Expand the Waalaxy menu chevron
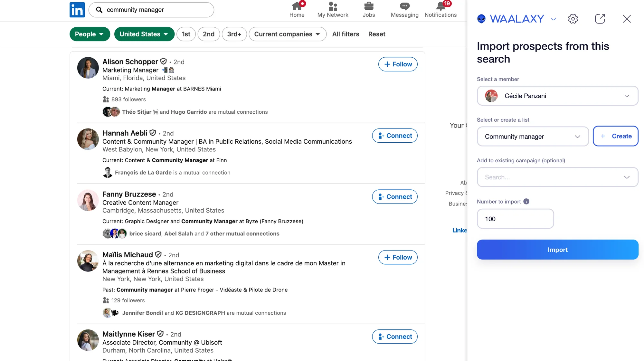The height and width of the screenshot is (361, 644). point(553,19)
